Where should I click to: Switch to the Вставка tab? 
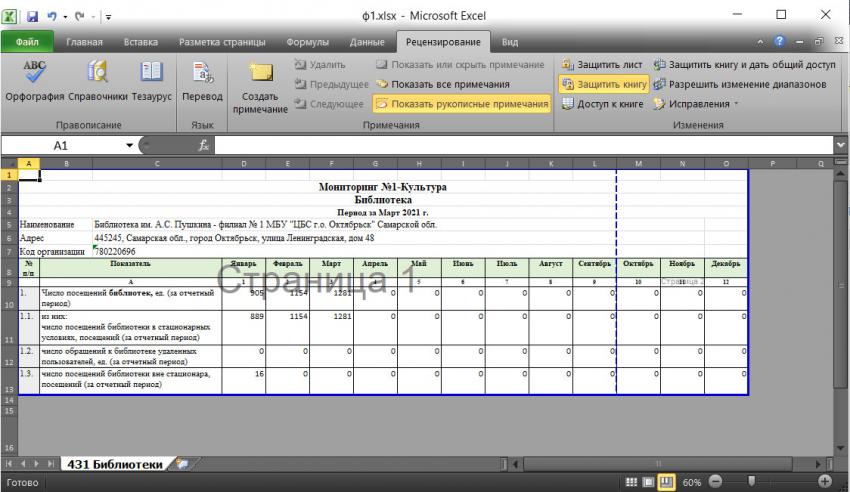pyautogui.click(x=140, y=42)
